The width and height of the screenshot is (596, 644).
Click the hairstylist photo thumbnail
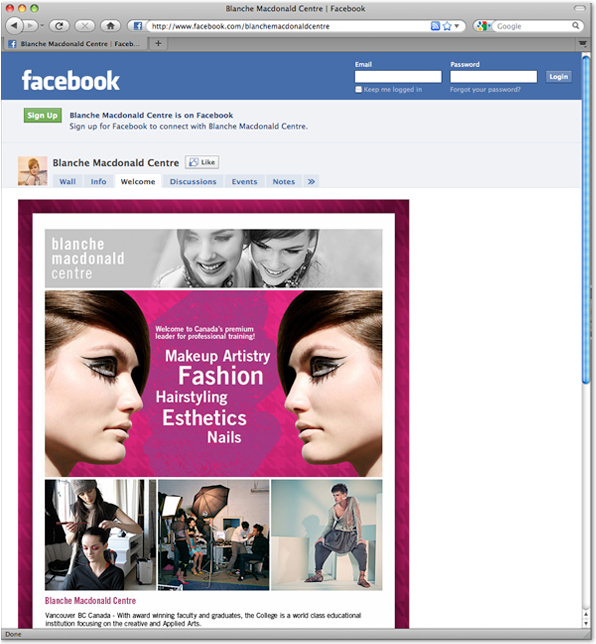tap(101, 535)
